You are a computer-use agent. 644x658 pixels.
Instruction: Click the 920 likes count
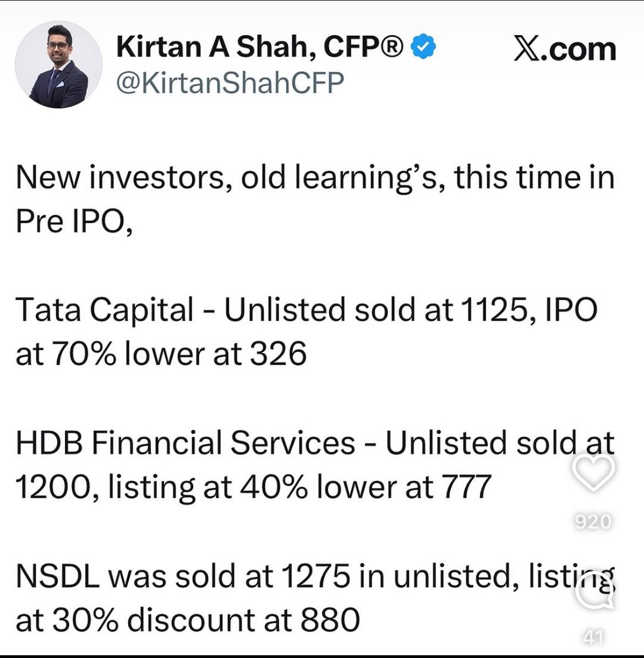(x=593, y=521)
